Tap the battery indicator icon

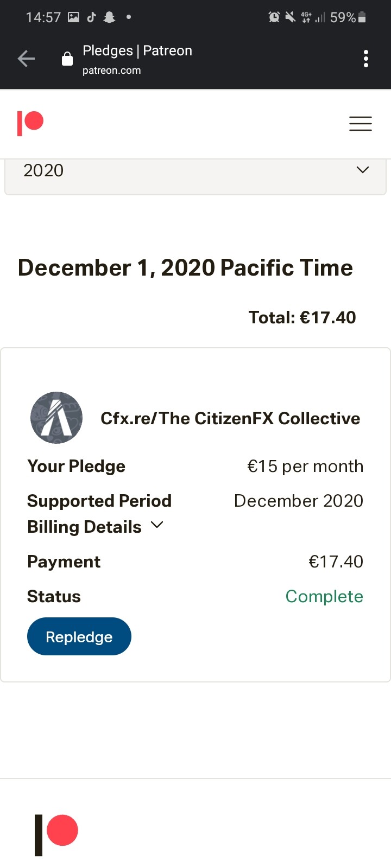pos(362,17)
